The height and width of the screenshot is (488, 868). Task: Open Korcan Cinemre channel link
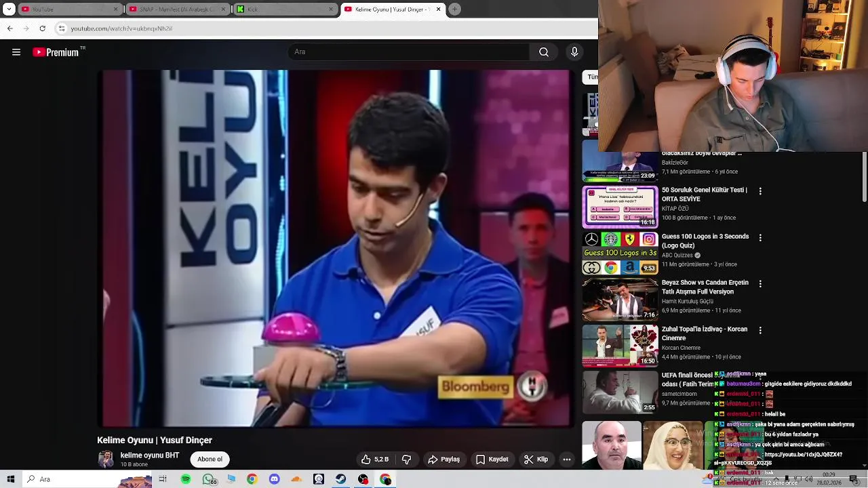pos(681,348)
